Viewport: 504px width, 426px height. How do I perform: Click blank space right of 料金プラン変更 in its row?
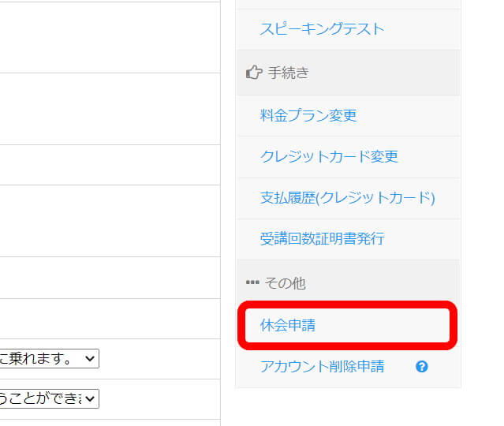(x=409, y=116)
